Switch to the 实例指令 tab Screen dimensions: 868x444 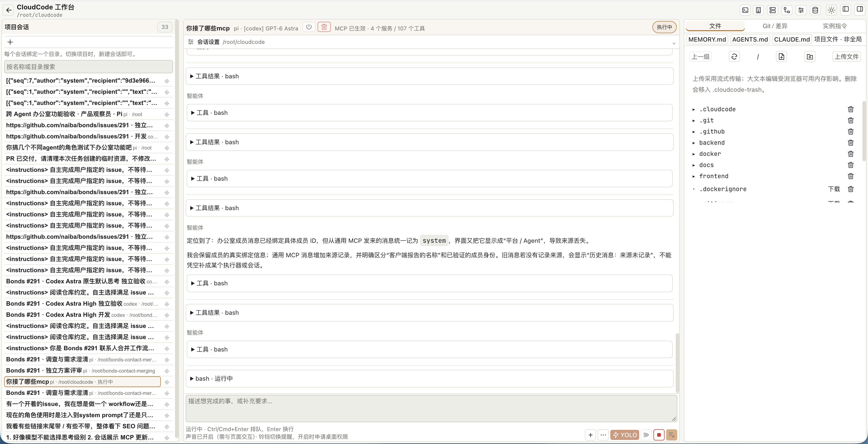coord(834,26)
